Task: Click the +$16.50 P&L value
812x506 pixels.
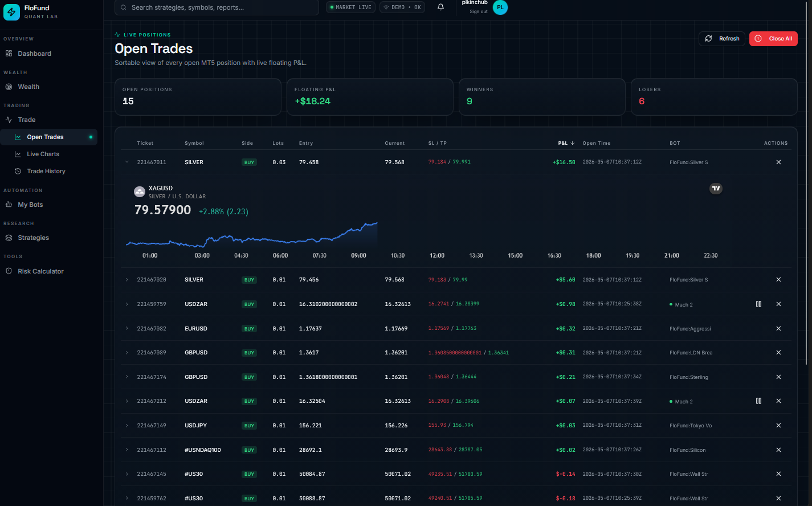Action: point(564,162)
